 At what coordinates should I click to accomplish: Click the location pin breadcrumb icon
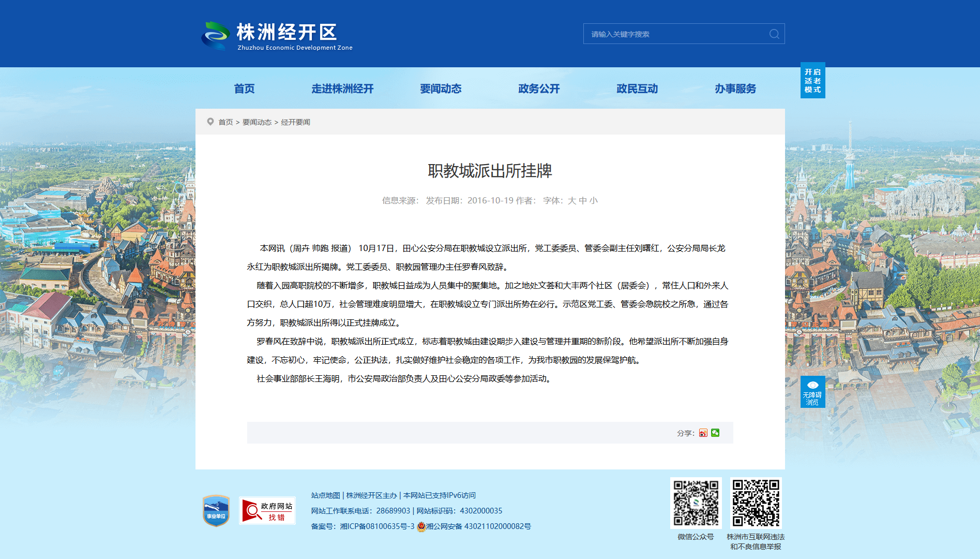(x=210, y=122)
